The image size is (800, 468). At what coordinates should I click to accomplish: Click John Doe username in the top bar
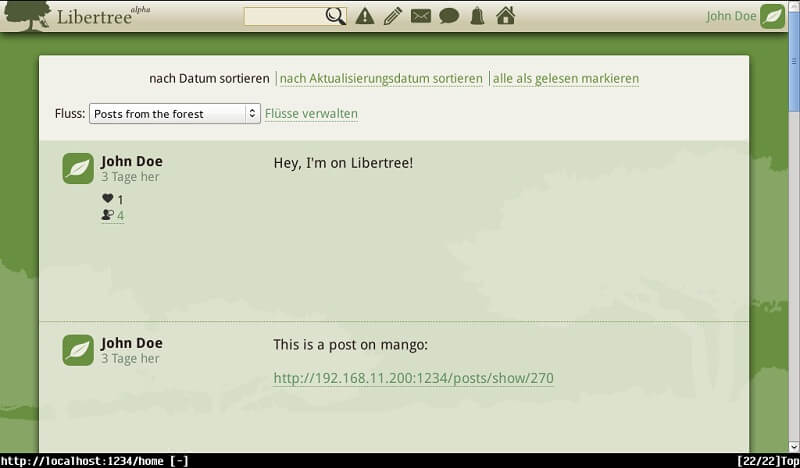coord(731,16)
